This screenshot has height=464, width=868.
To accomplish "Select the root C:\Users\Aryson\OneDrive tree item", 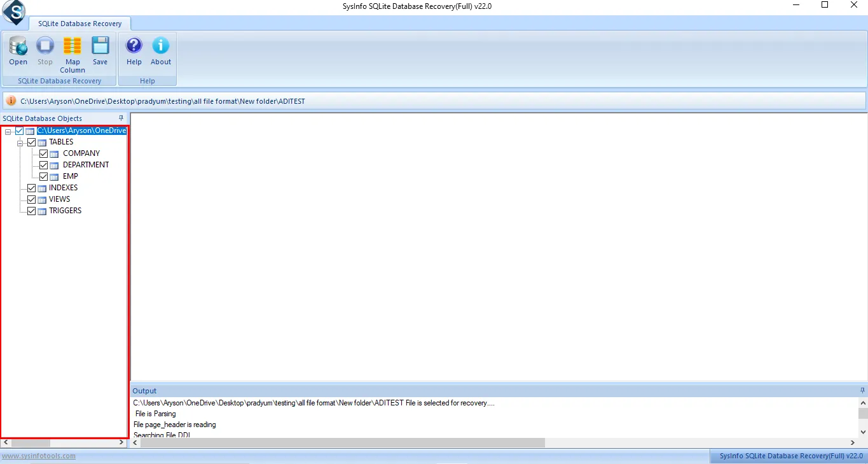I will coord(81,130).
